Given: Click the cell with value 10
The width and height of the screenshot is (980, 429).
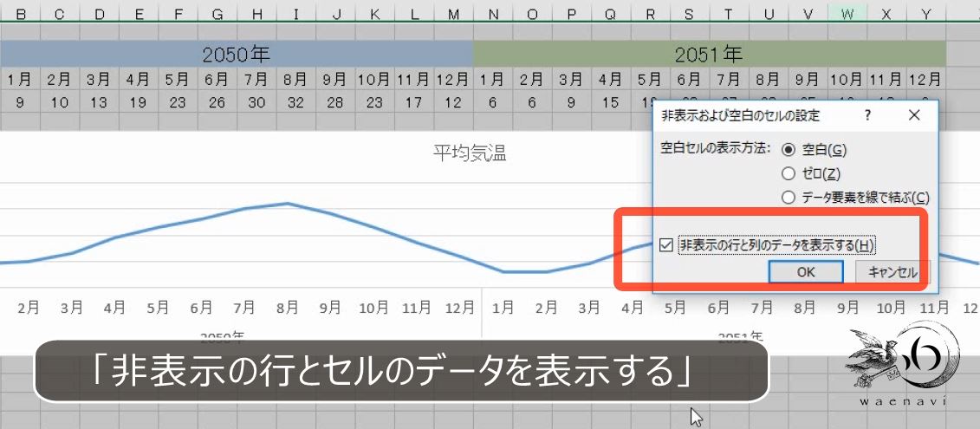Looking at the screenshot, I should (x=60, y=102).
